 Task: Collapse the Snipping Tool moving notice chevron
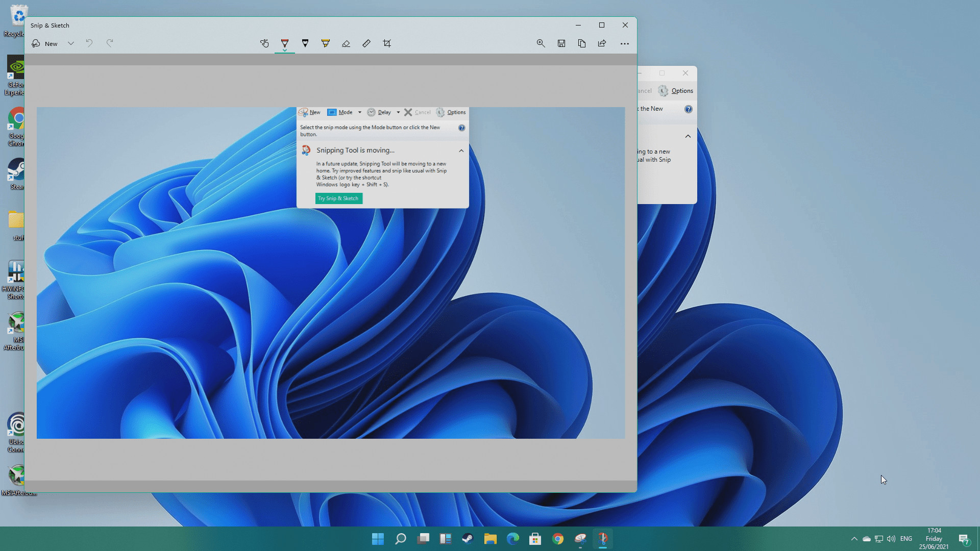[688, 136]
